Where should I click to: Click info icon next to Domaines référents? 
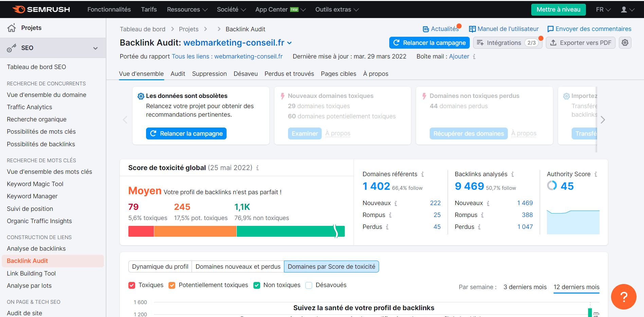[x=423, y=174]
